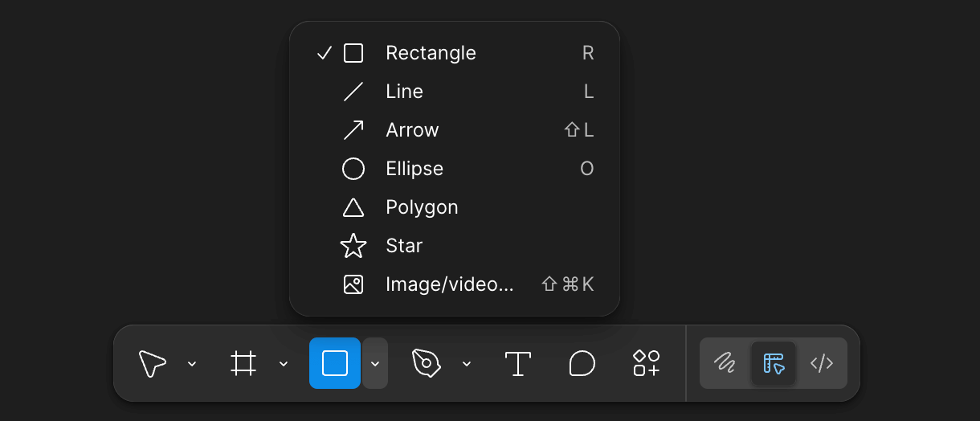Switch to Draw mode
The image size is (980, 421).
[x=725, y=363]
